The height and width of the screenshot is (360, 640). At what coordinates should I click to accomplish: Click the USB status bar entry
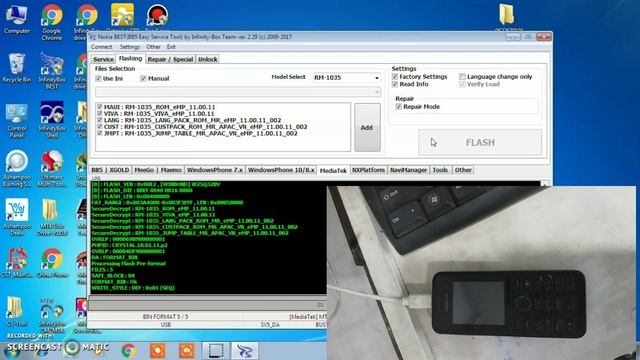click(166, 325)
